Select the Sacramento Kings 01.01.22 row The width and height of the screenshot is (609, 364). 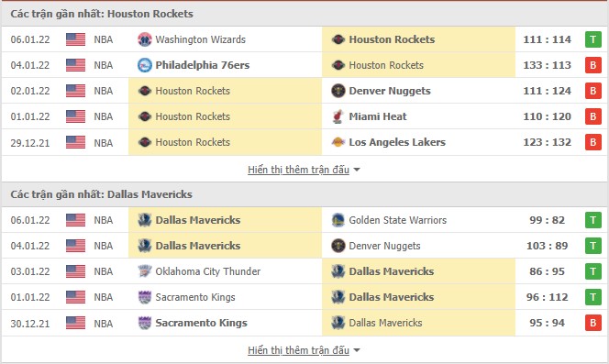click(304, 297)
